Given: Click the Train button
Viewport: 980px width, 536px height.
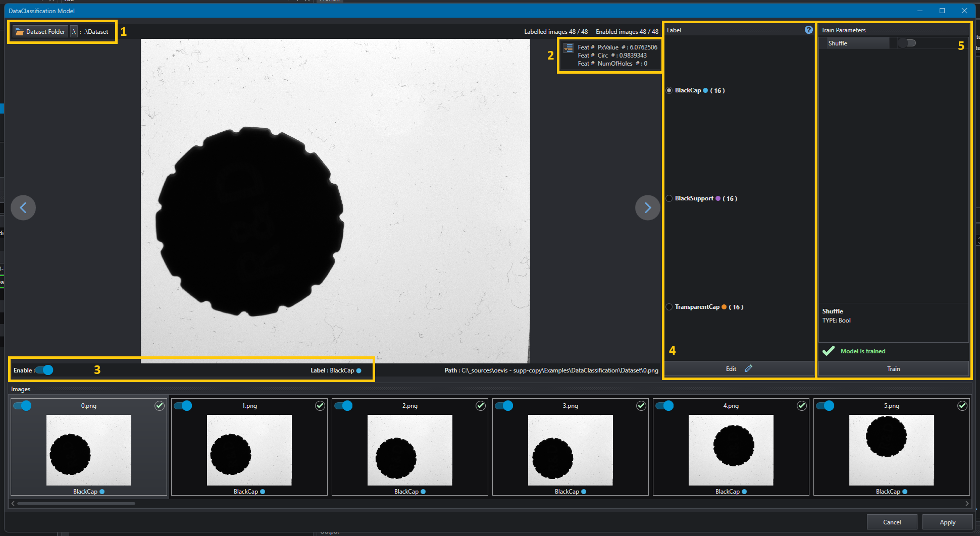Looking at the screenshot, I should (x=893, y=369).
